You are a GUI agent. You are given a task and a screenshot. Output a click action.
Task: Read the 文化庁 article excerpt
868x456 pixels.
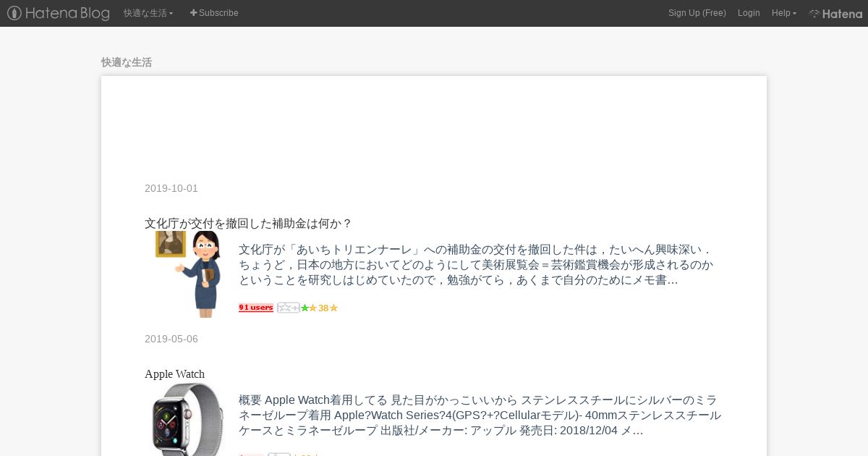[x=477, y=265]
